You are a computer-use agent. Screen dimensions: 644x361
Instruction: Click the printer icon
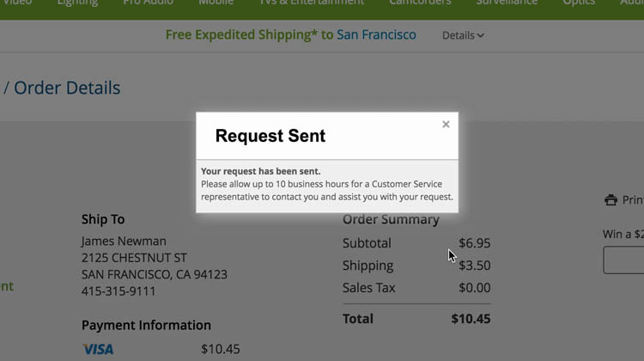pyautogui.click(x=611, y=200)
